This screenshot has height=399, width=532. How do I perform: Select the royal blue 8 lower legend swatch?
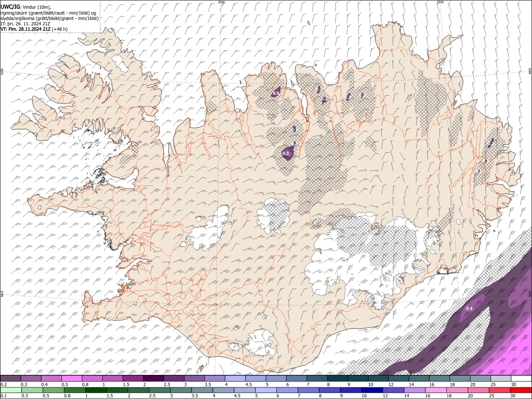tap(330, 390)
